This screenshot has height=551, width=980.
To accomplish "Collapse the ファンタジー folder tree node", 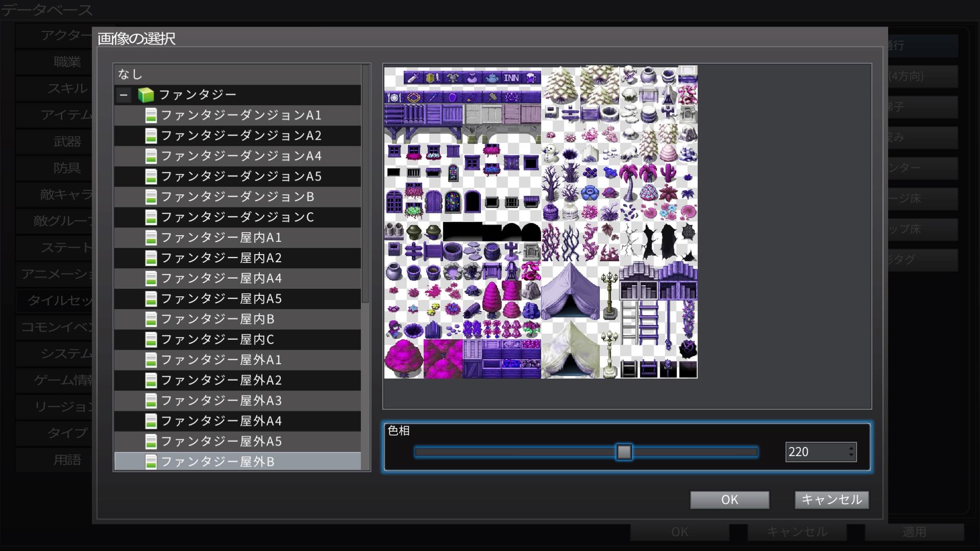I will (x=124, y=95).
